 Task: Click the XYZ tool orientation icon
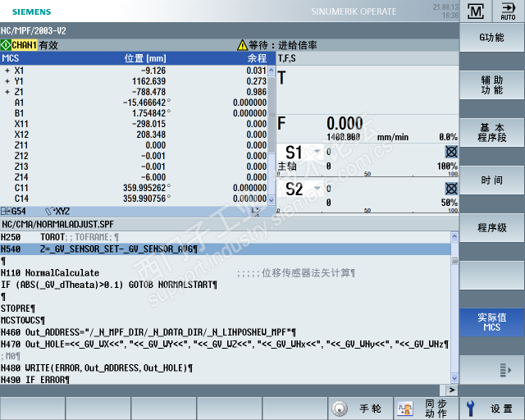point(49,212)
